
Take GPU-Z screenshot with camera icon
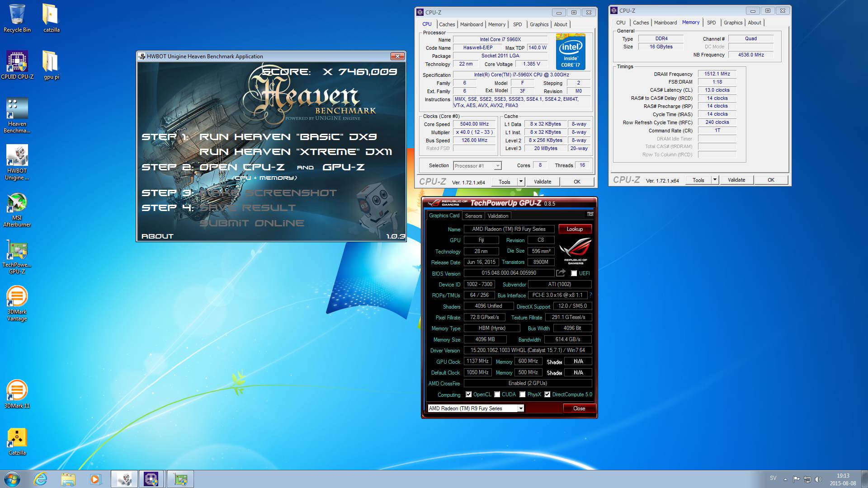[x=590, y=214]
